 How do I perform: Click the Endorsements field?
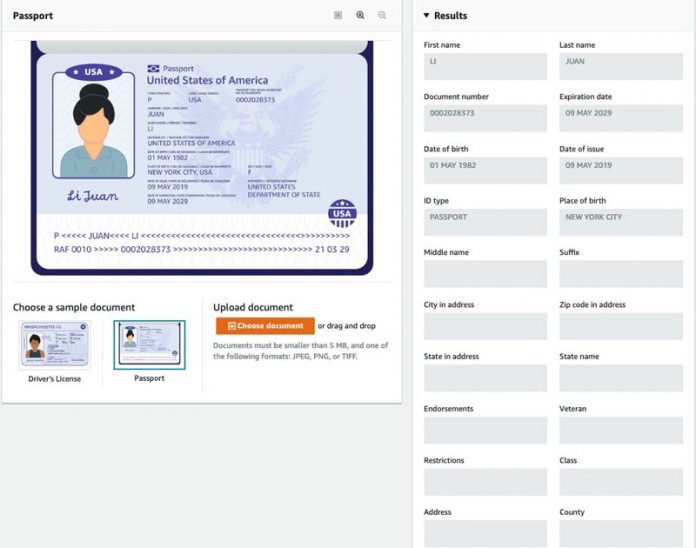coord(485,430)
